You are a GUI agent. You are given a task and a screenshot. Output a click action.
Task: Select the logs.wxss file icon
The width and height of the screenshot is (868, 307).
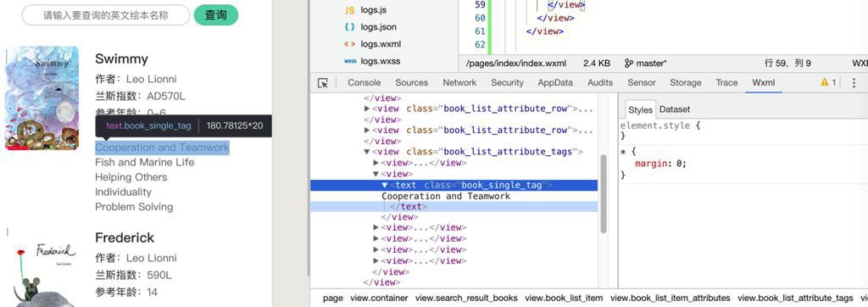pos(350,61)
